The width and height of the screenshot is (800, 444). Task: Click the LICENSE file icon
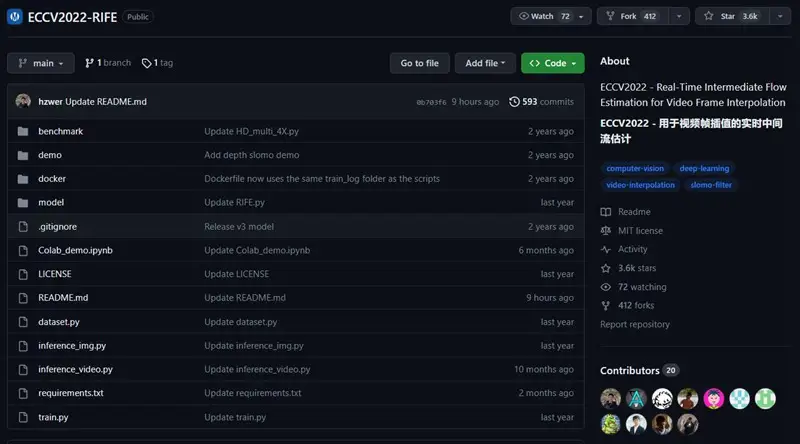pyautogui.click(x=22, y=274)
